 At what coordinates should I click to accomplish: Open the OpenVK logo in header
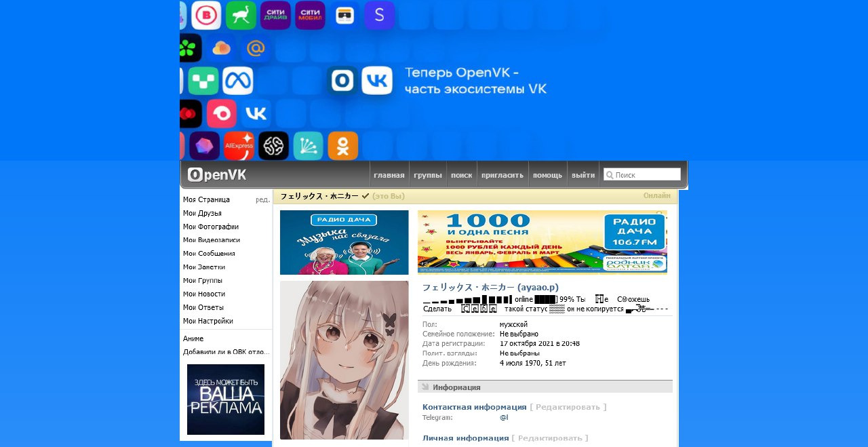click(x=217, y=175)
